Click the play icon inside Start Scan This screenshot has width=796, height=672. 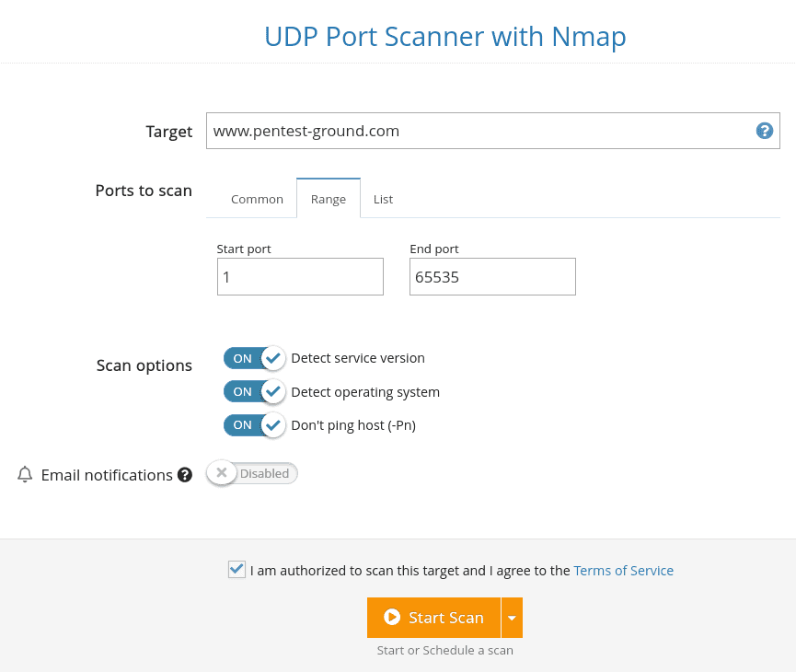(x=391, y=618)
